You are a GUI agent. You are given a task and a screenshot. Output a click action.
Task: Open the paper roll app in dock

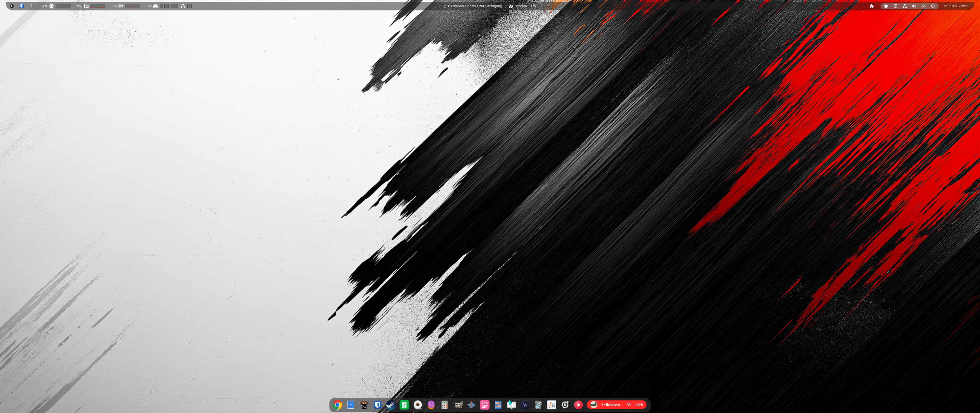(418, 405)
